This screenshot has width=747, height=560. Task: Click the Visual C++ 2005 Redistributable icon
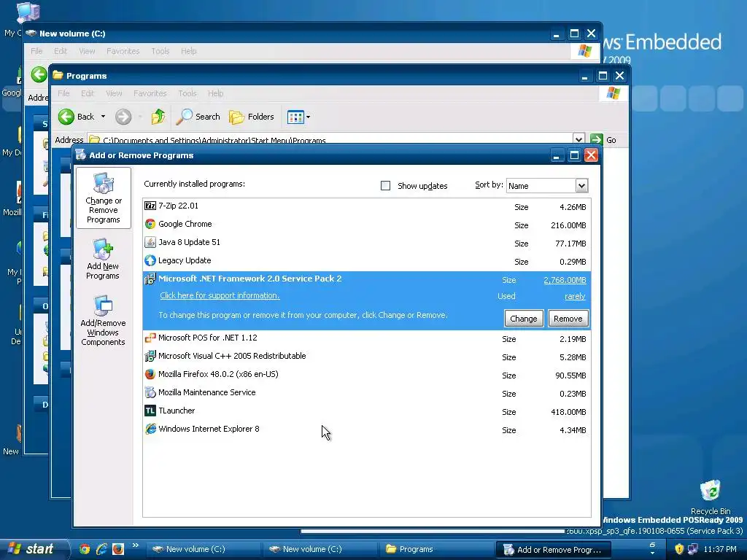click(x=150, y=356)
